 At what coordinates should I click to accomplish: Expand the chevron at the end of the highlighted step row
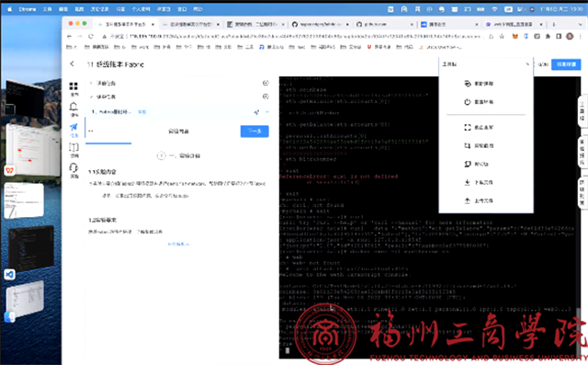(267, 112)
